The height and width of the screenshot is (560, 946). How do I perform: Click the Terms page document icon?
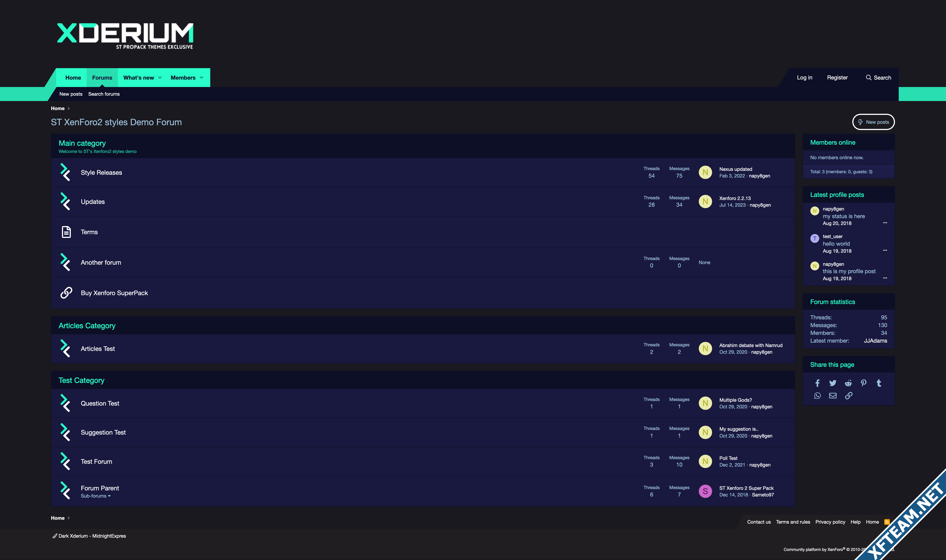click(66, 232)
